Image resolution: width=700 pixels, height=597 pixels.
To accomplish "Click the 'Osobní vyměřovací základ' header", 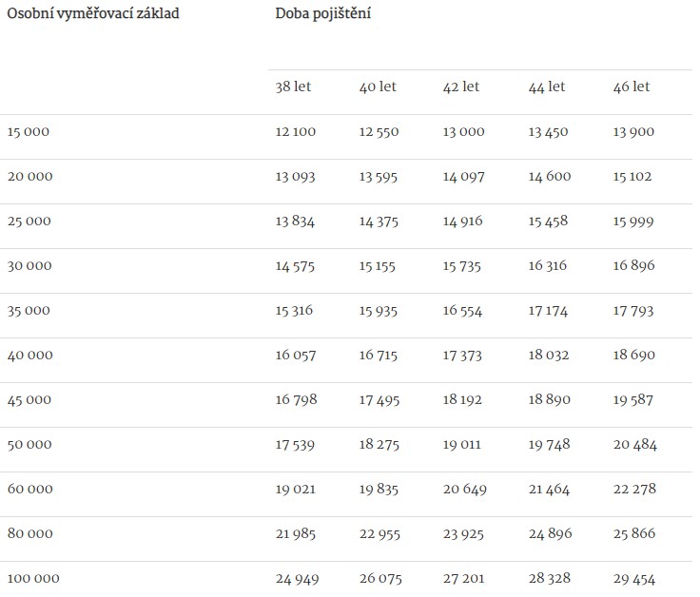I will [93, 14].
